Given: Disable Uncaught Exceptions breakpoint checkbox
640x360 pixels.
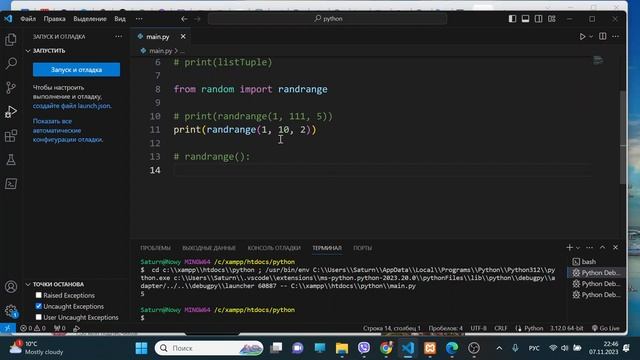Looking at the screenshot, I should [x=39, y=306].
